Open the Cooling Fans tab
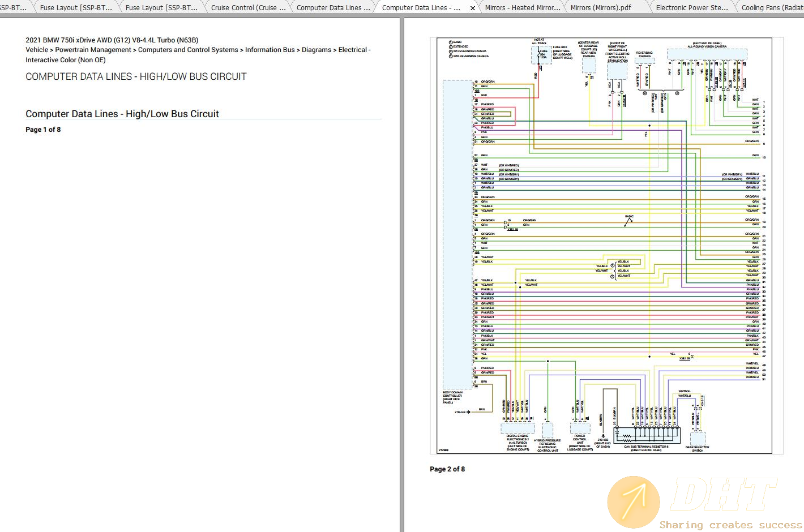Image resolution: width=804 pixels, height=532 pixels. click(771, 8)
